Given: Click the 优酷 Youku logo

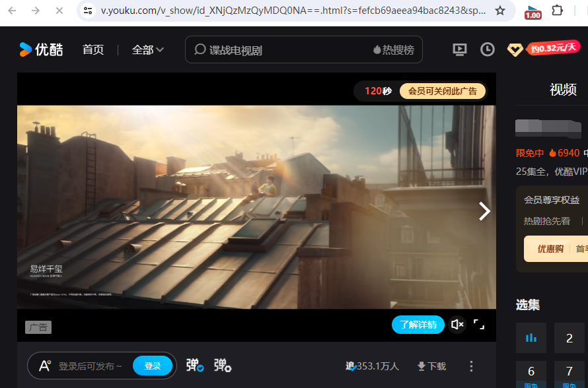Looking at the screenshot, I should (41, 49).
